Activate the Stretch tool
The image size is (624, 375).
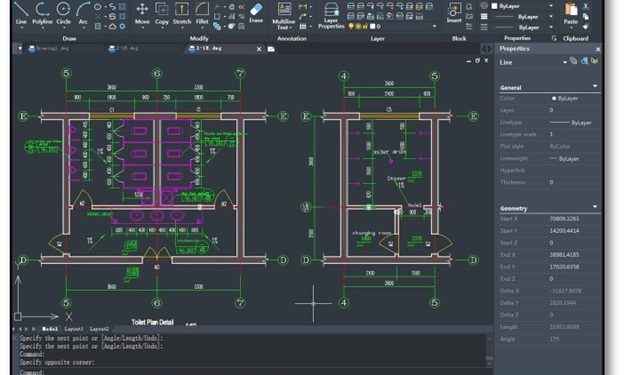(x=182, y=13)
